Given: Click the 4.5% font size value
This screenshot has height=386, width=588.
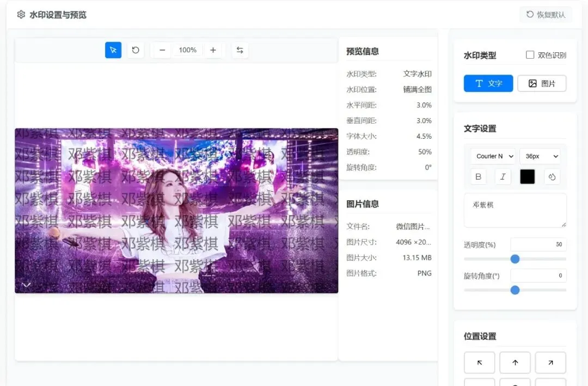Looking at the screenshot, I should click(424, 136).
